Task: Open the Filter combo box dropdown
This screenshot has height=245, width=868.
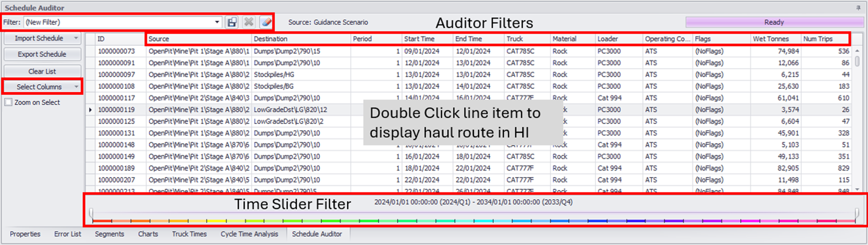Action: [217, 22]
